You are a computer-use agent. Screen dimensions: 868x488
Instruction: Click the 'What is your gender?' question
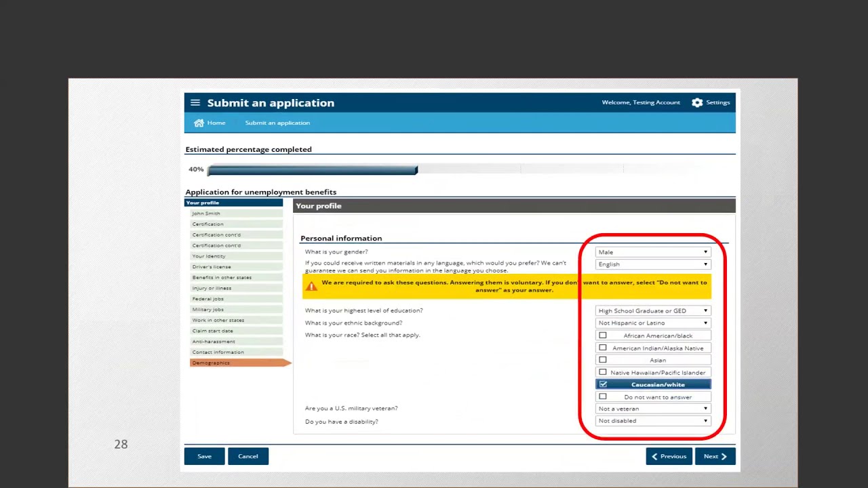(x=336, y=252)
